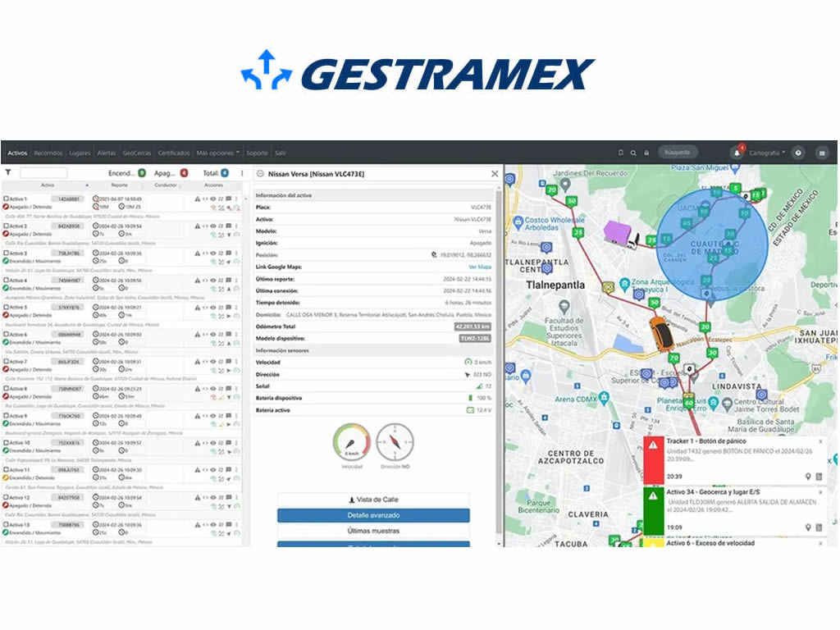The width and height of the screenshot is (840, 630).
Task: Expand the Cartografía dropdown
Action: click(767, 153)
